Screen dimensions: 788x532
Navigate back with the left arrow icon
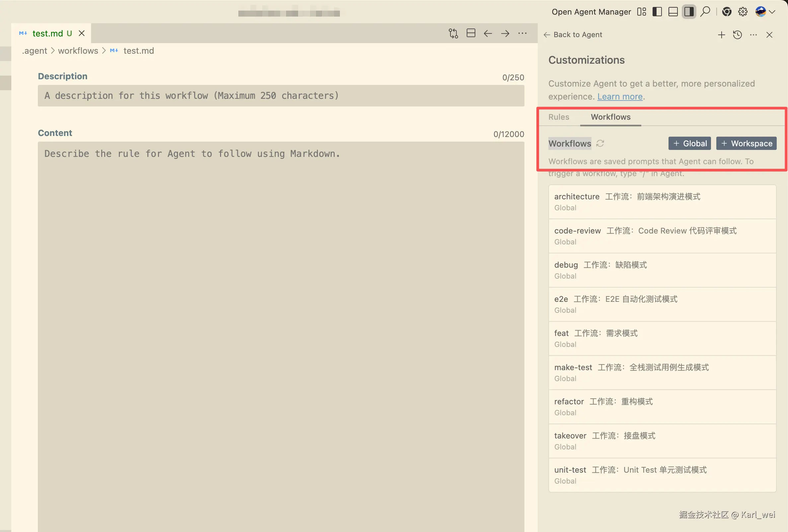488,33
